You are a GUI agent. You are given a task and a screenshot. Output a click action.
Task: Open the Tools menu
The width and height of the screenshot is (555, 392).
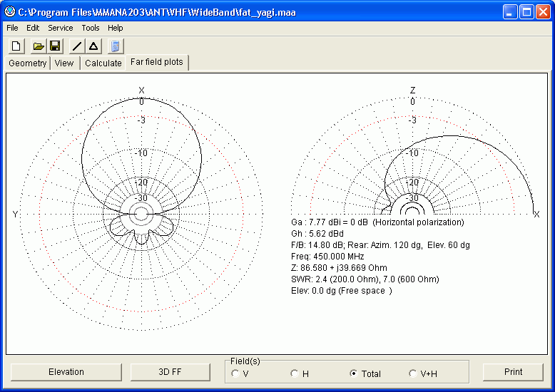pos(91,28)
